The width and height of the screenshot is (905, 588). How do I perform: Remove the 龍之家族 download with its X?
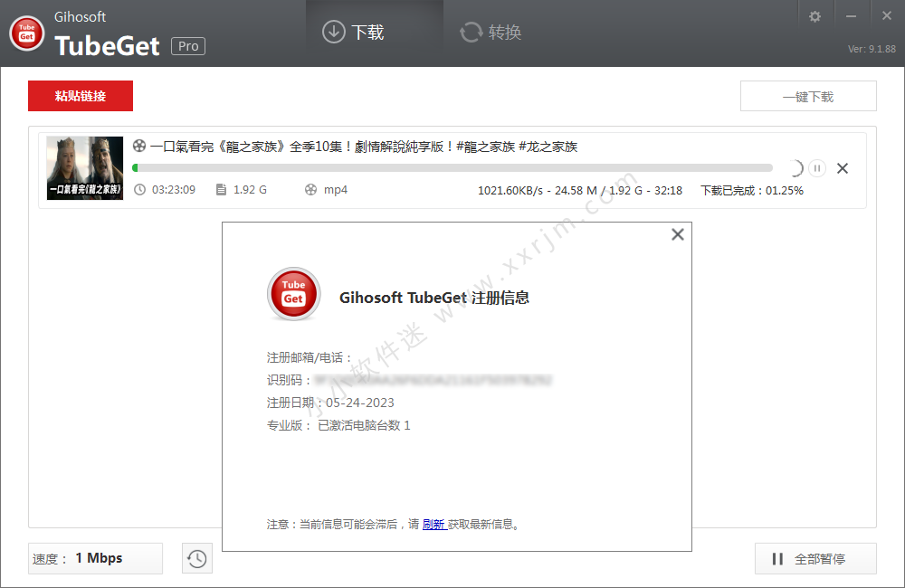pyautogui.click(x=843, y=168)
